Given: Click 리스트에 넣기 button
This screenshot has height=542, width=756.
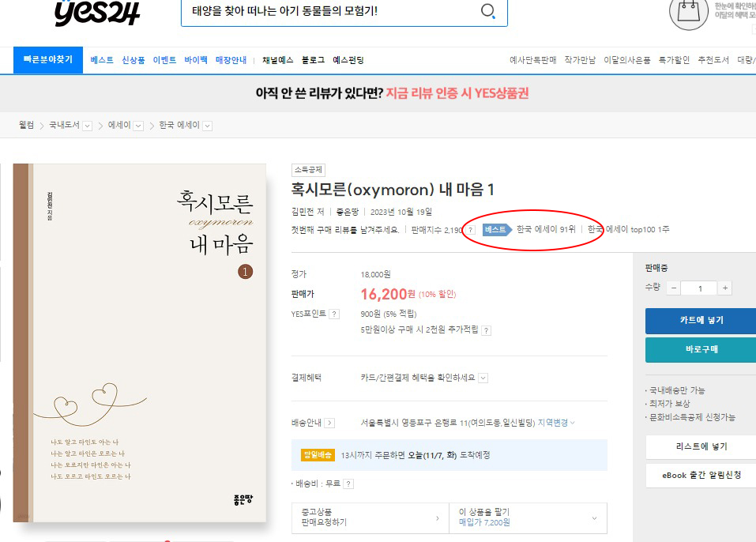Looking at the screenshot, I should [701, 446].
